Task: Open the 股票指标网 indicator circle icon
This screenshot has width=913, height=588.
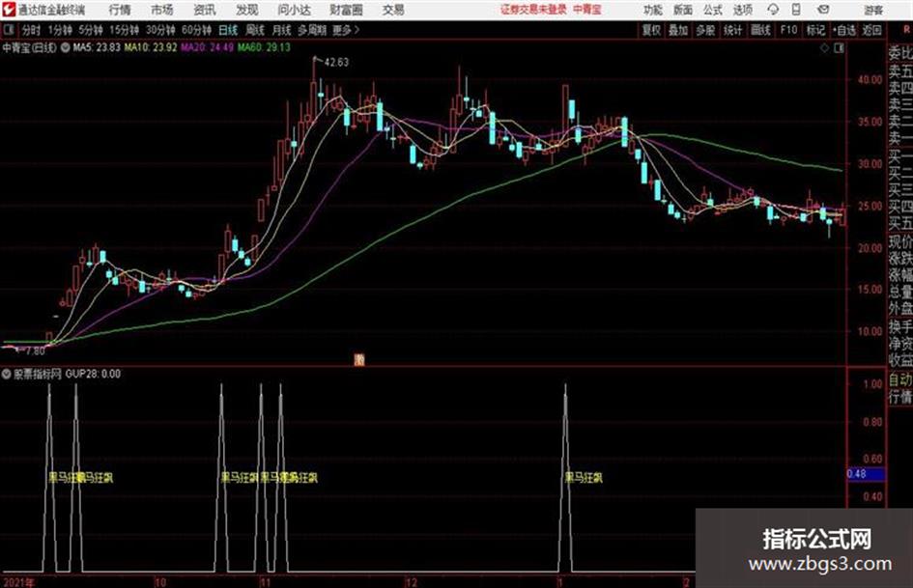Action: [7, 374]
